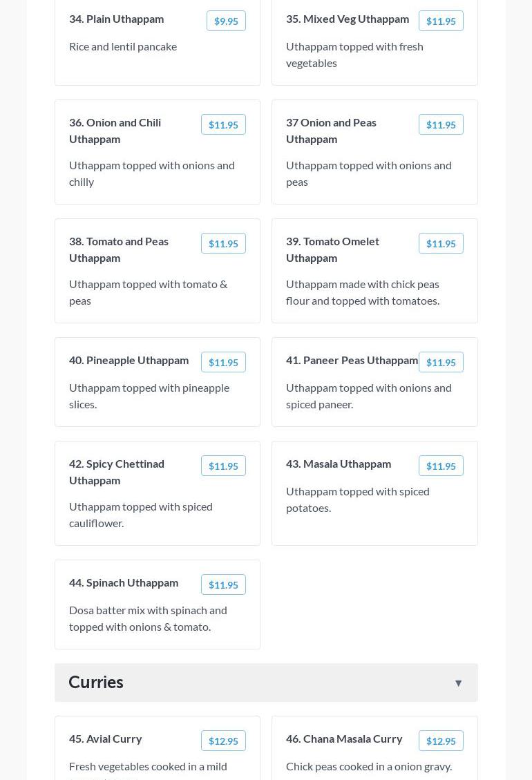Select Pineapple Uthappam $11.95 price
The width and height of the screenshot is (532, 780).
[x=223, y=363]
